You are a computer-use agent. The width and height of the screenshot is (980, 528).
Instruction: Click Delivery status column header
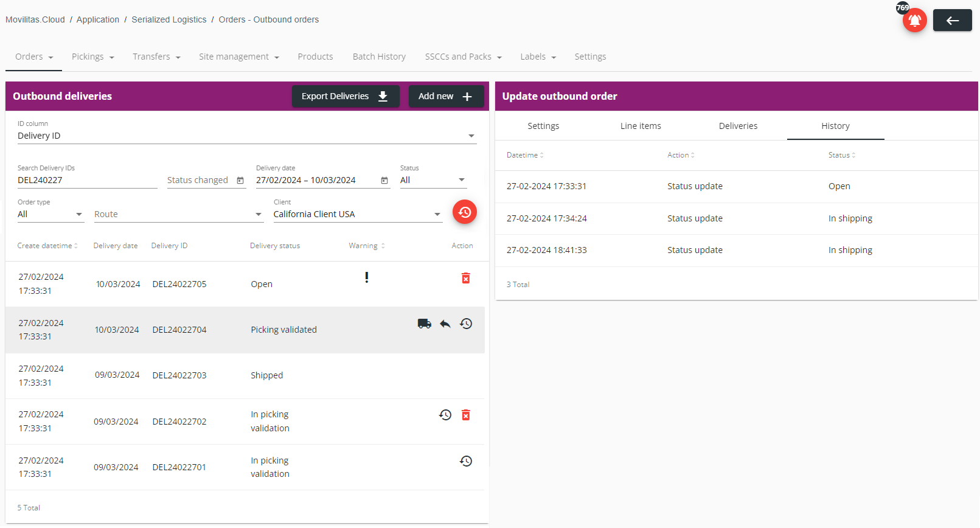coord(275,246)
